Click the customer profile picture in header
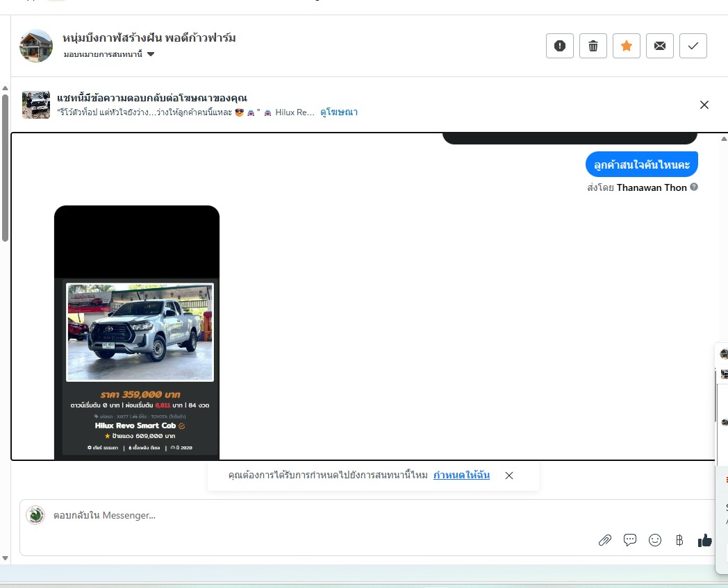 pos(36,46)
